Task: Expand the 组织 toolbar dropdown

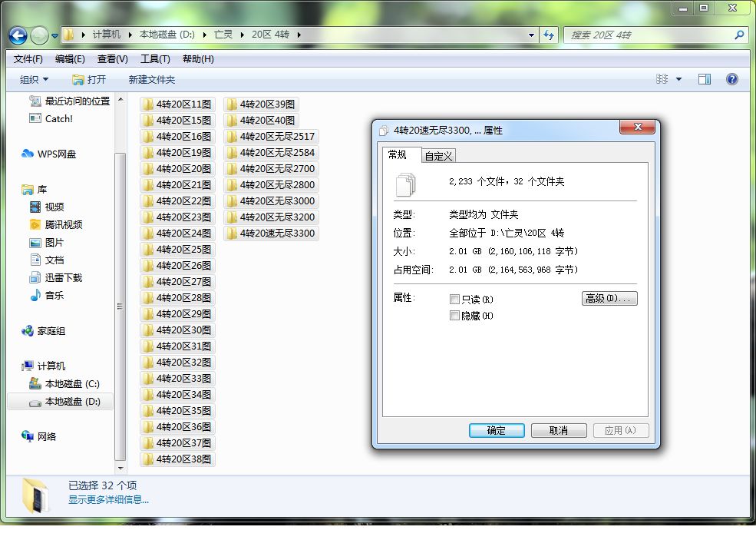Action: coord(34,80)
